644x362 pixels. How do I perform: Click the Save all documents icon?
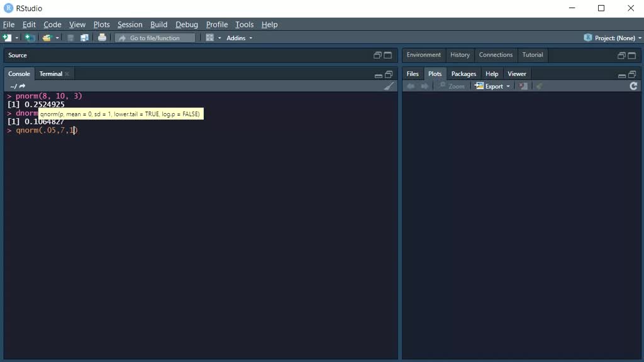tap(85, 38)
